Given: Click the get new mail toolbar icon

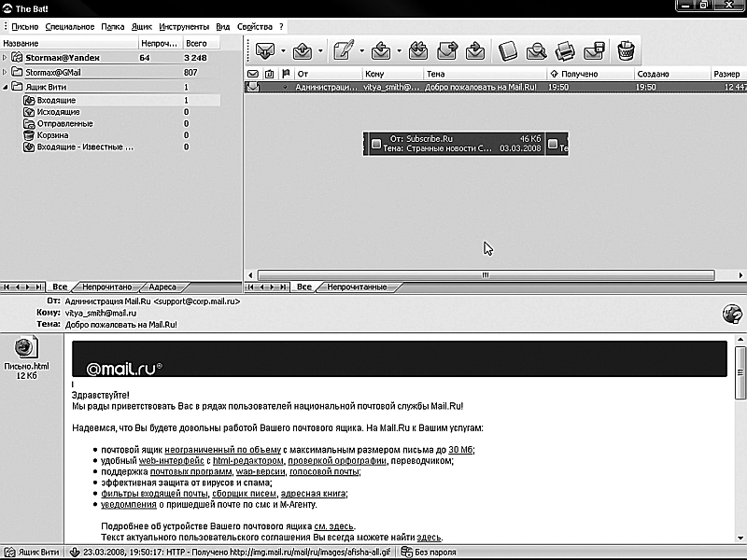Looking at the screenshot, I should point(264,50).
